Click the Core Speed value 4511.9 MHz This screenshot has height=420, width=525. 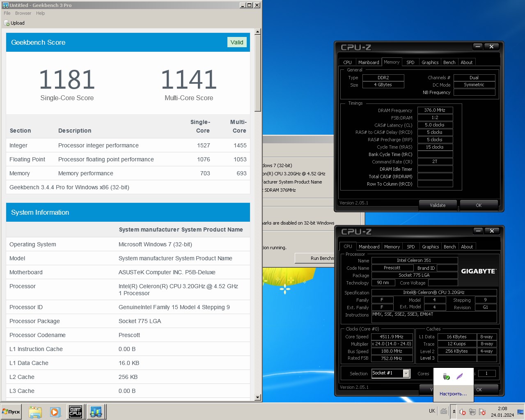[392, 337]
